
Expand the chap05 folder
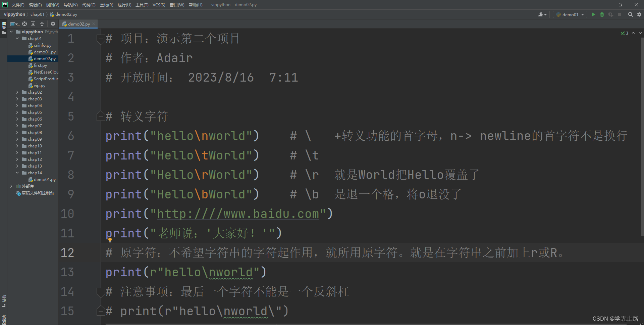[x=17, y=112]
